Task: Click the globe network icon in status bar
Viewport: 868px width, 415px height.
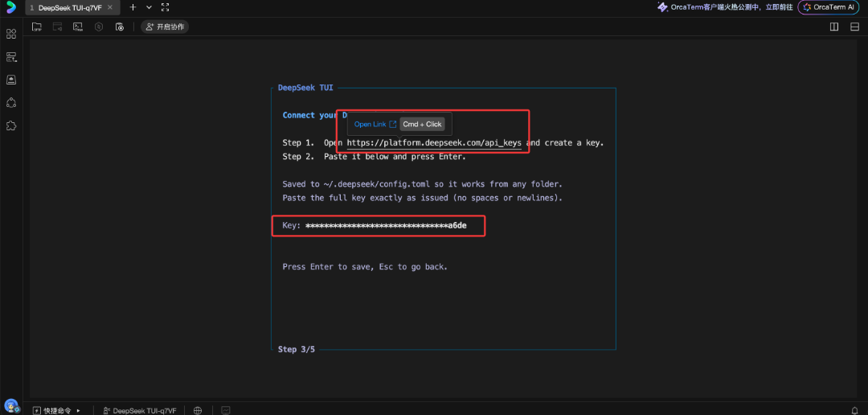Action: click(x=198, y=410)
